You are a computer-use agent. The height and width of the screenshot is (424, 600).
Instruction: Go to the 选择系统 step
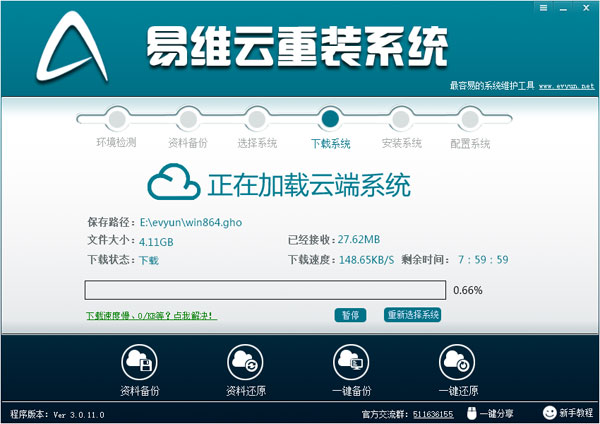coord(257,119)
